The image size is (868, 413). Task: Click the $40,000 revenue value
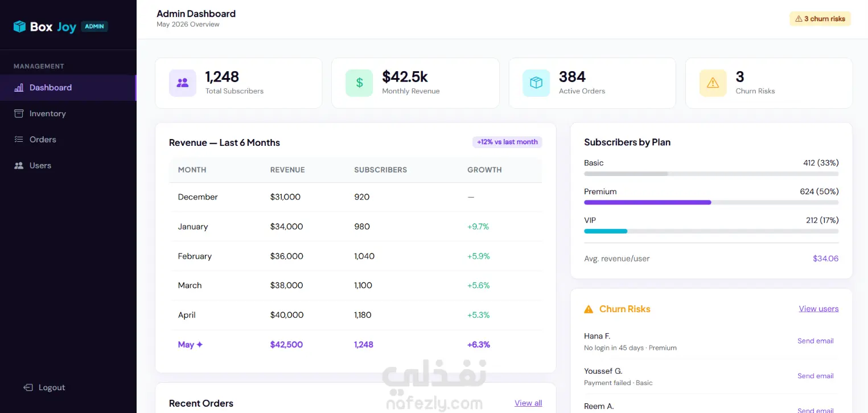click(x=287, y=315)
